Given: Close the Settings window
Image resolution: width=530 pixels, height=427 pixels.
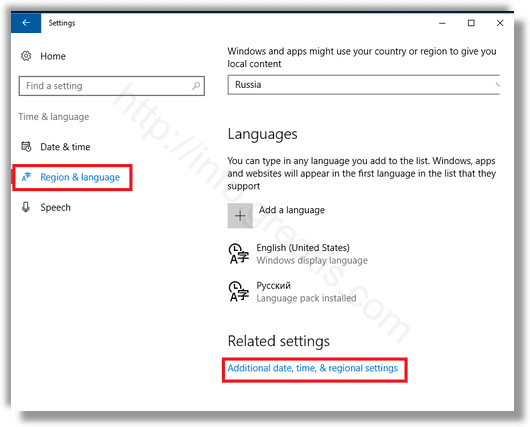Looking at the screenshot, I should point(500,23).
